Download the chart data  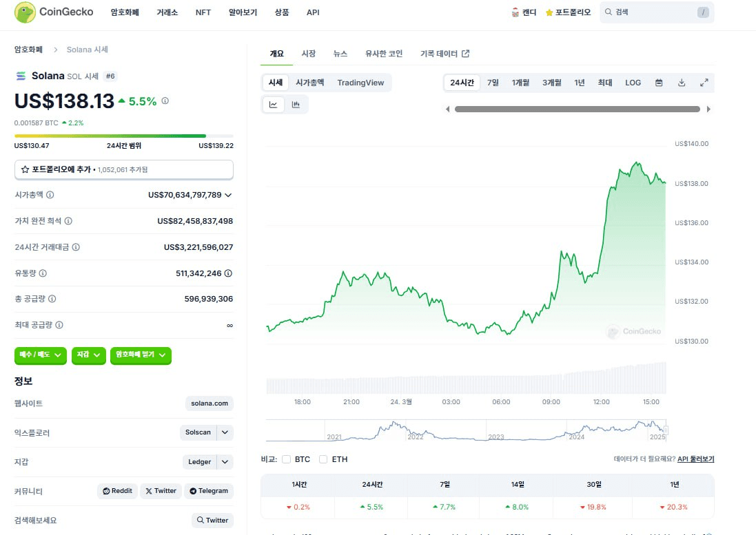point(682,83)
